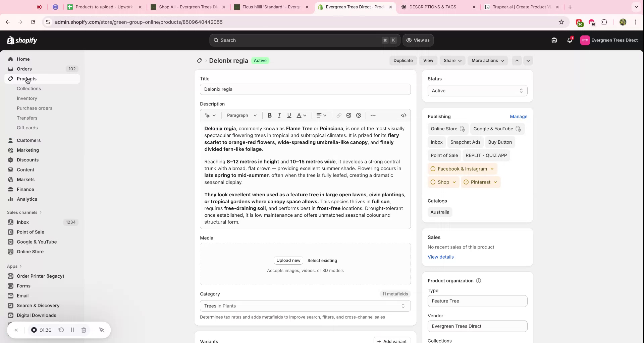Switch the description editor to code view
Viewport: 644px width, 343px height.
(404, 115)
